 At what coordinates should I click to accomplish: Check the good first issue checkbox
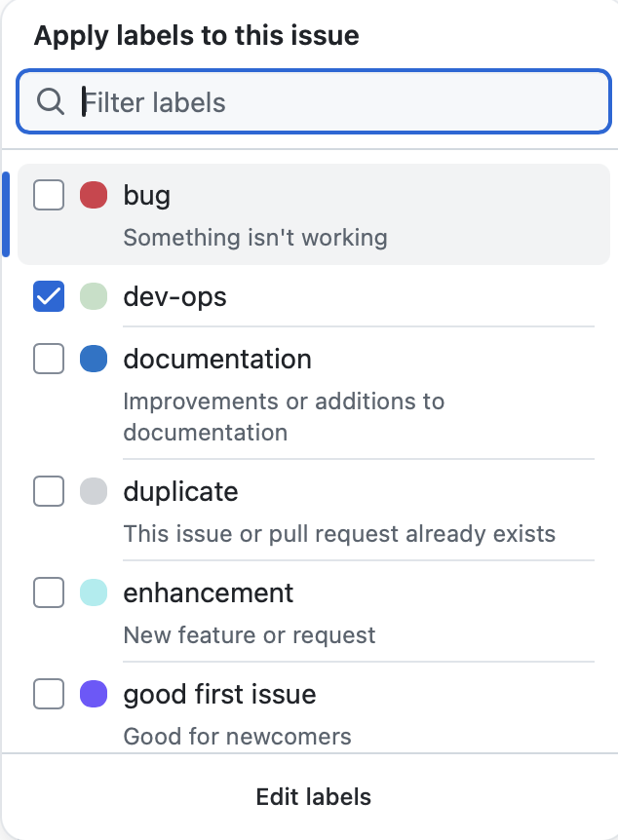tap(49, 694)
